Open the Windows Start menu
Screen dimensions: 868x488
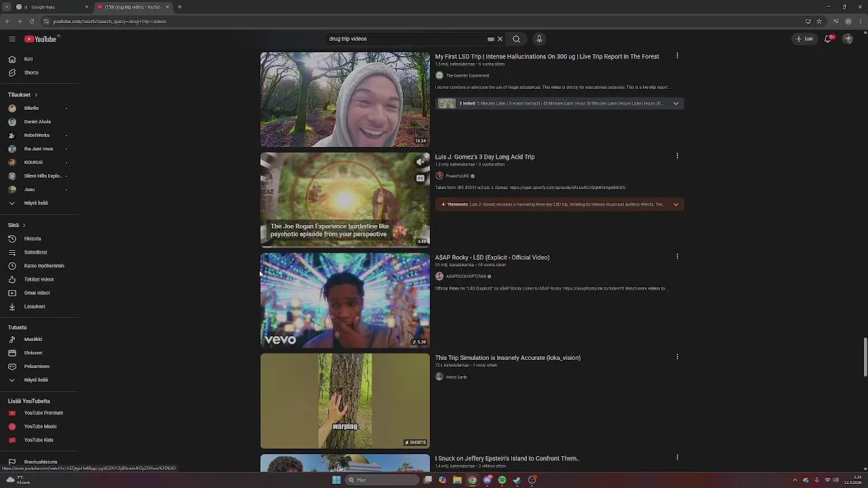coord(336,480)
